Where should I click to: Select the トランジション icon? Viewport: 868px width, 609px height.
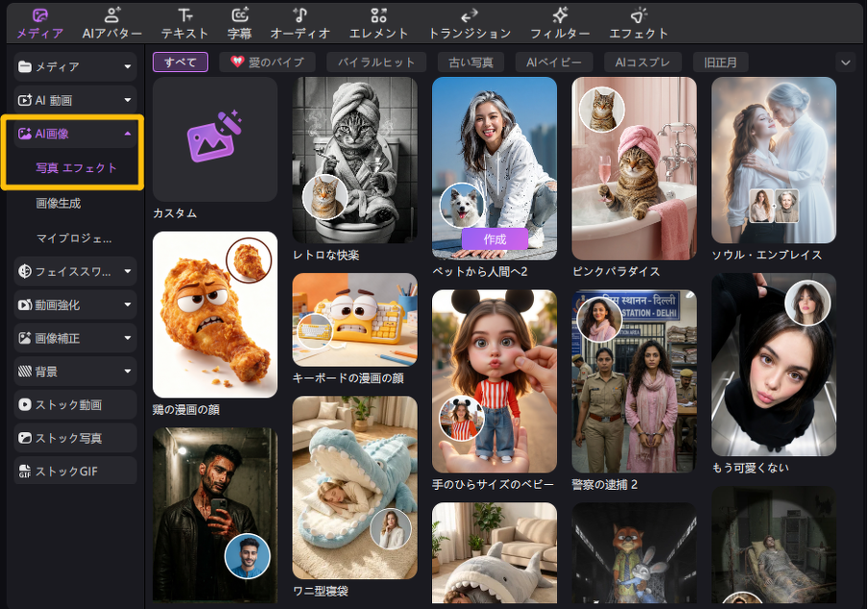pyautogui.click(x=470, y=16)
